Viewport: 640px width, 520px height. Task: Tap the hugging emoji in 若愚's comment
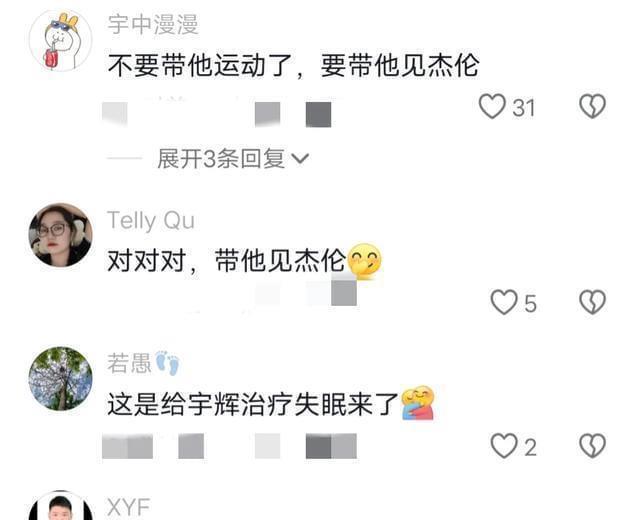pos(418,402)
